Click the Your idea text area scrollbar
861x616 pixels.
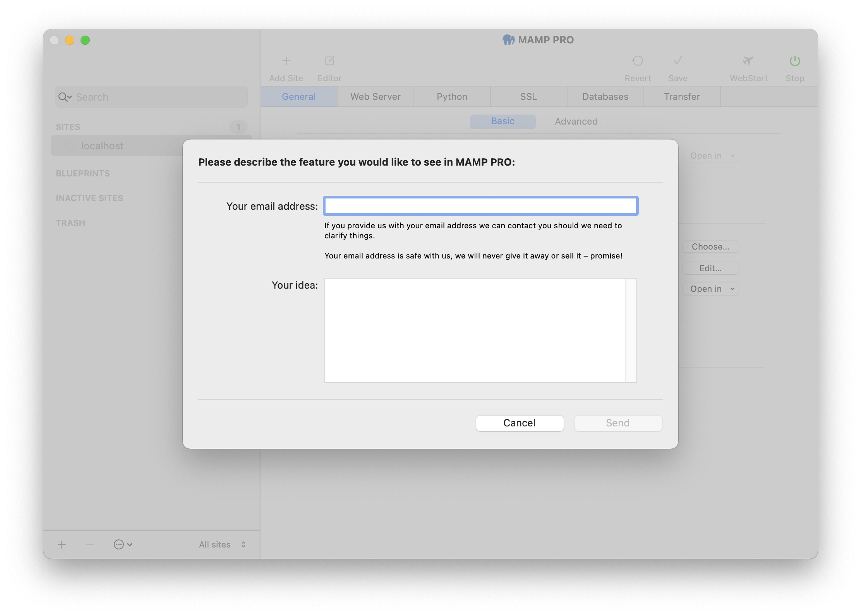tap(631, 330)
